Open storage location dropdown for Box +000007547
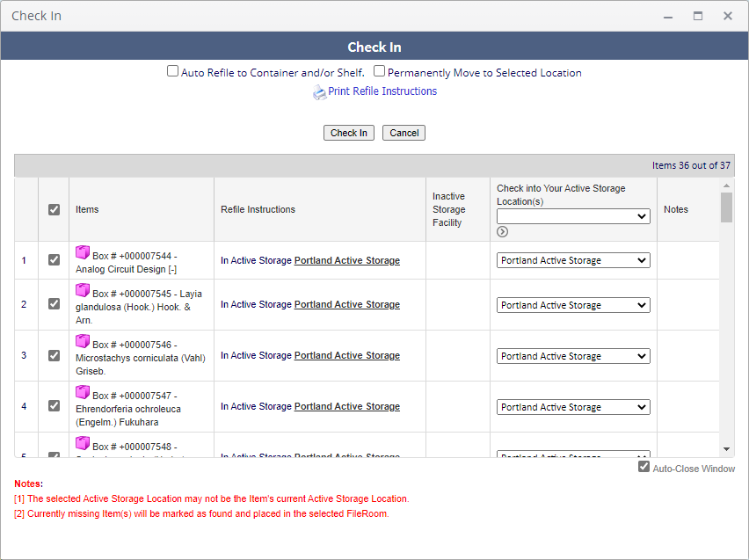Viewport: 749px width, 560px height. (x=573, y=407)
